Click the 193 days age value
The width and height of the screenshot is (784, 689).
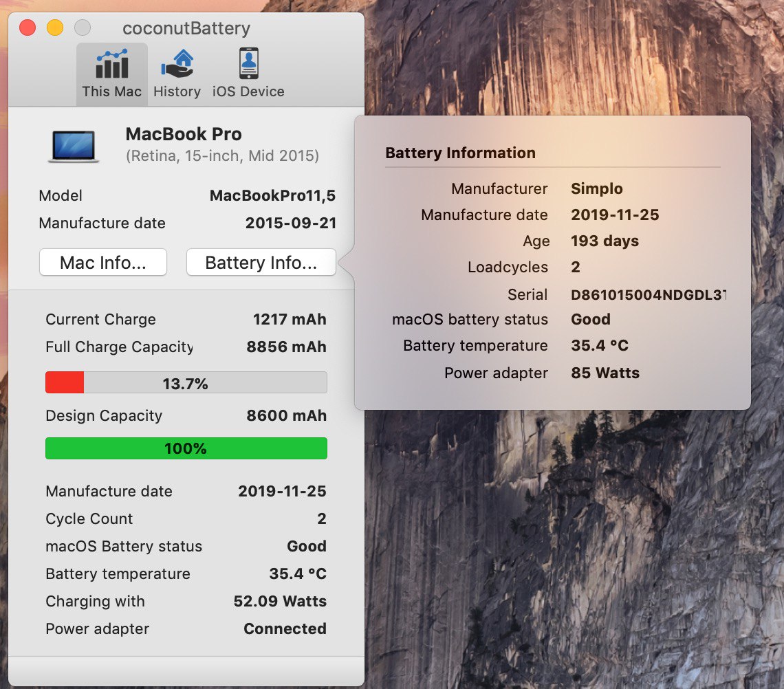tap(605, 241)
